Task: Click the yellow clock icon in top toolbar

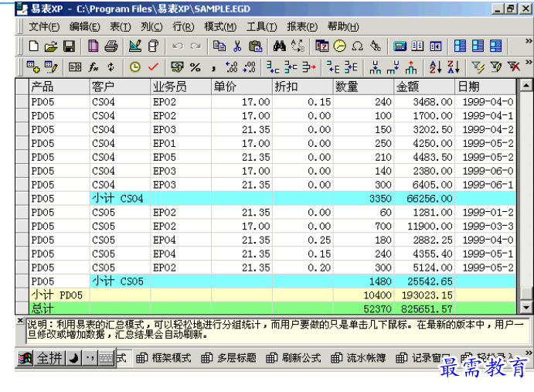Action: click(x=339, y=46)
